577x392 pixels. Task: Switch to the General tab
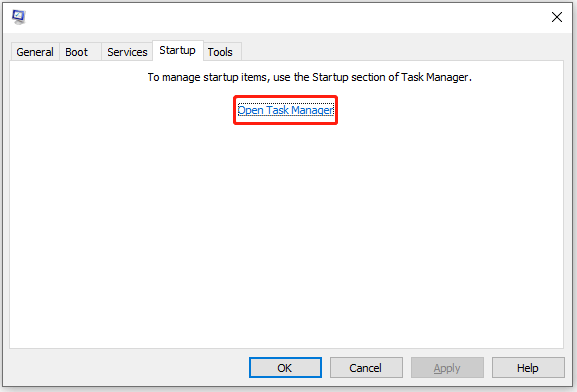tap(35, 52)
